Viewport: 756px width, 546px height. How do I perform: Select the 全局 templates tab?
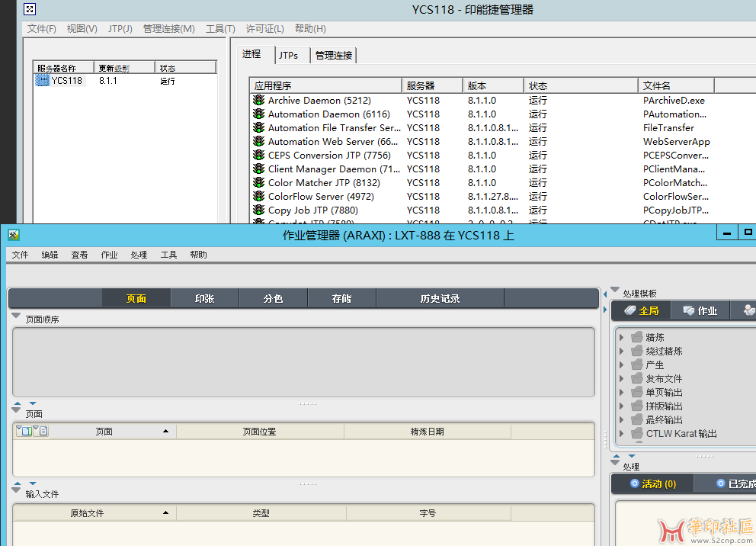[x=642, y=310]
